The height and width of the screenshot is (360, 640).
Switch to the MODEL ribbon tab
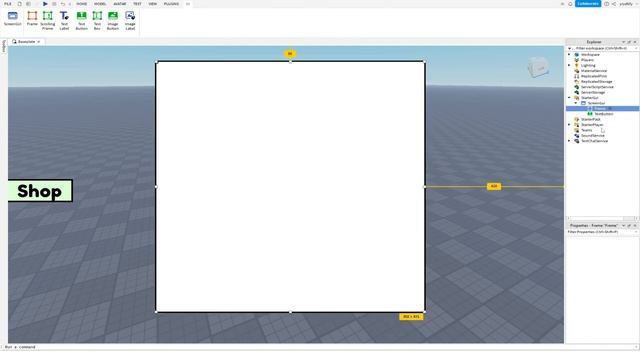[x=100, y=4]
